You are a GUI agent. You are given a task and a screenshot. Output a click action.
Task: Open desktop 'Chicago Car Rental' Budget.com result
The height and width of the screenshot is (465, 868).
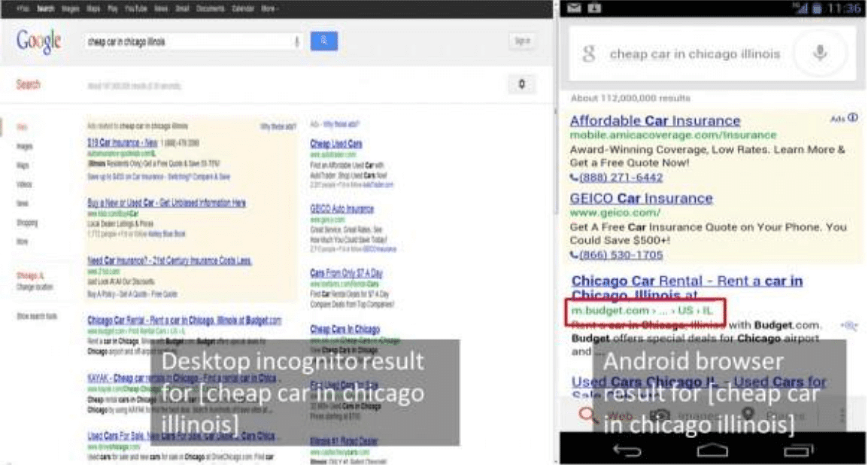click(x=184, y=320)
